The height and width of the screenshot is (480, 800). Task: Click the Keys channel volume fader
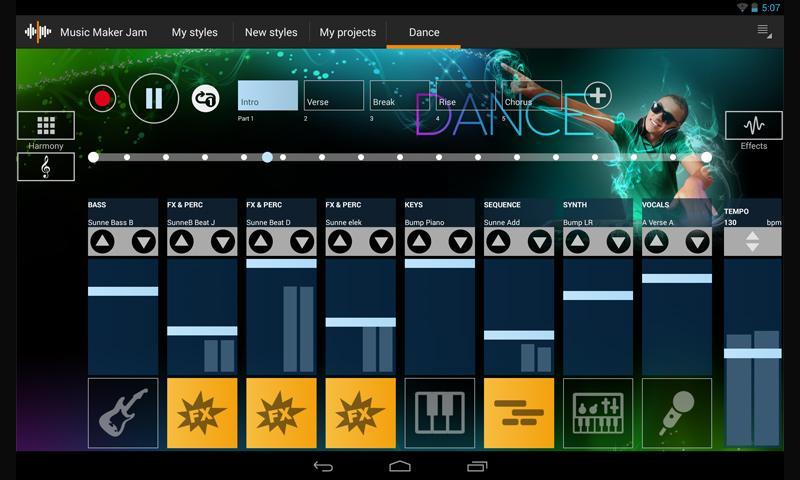pyautogui.click(x=440, y=263)
